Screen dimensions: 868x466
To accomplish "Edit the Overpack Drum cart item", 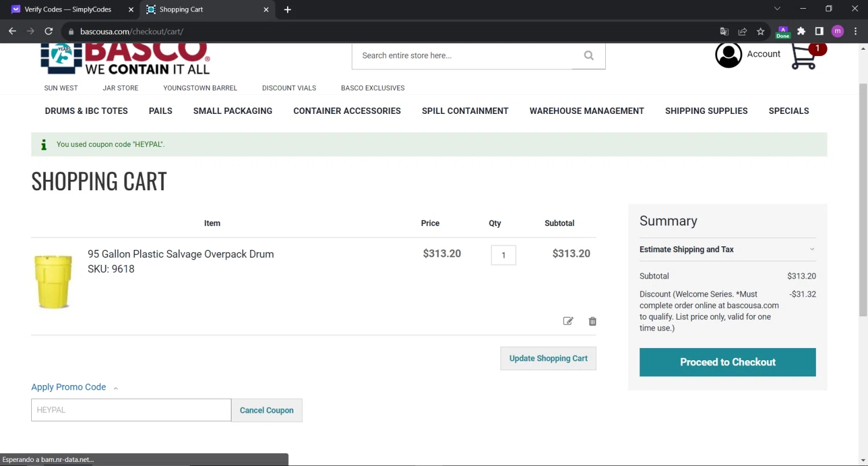I will (568, 321).
